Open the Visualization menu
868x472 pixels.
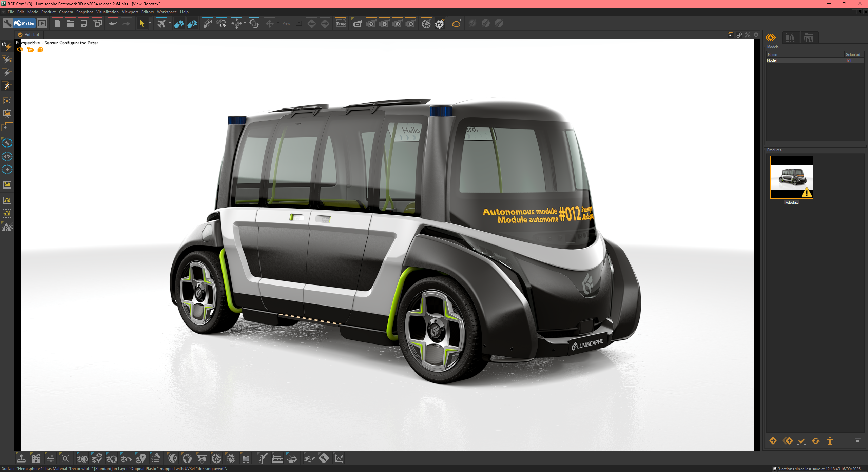[107, 12]
